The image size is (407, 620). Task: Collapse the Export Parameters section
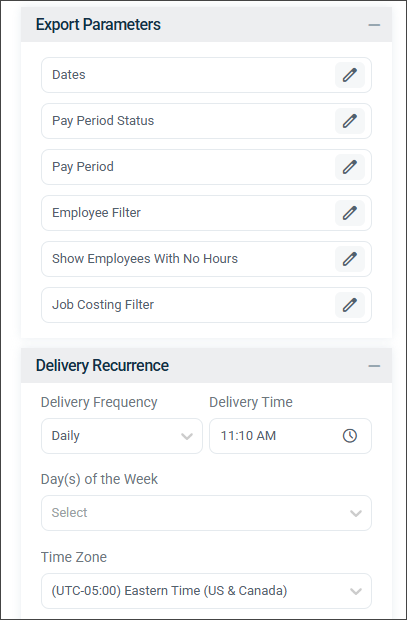pos(374,25)
